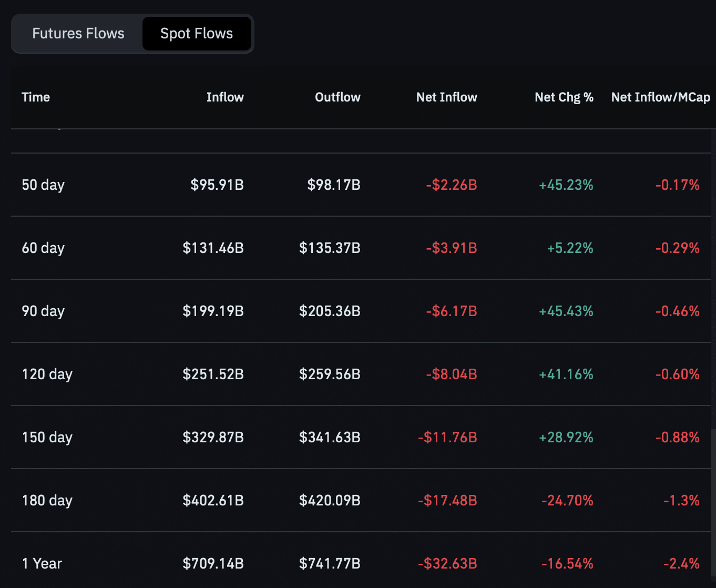Click the Time column header

(36, 97)
